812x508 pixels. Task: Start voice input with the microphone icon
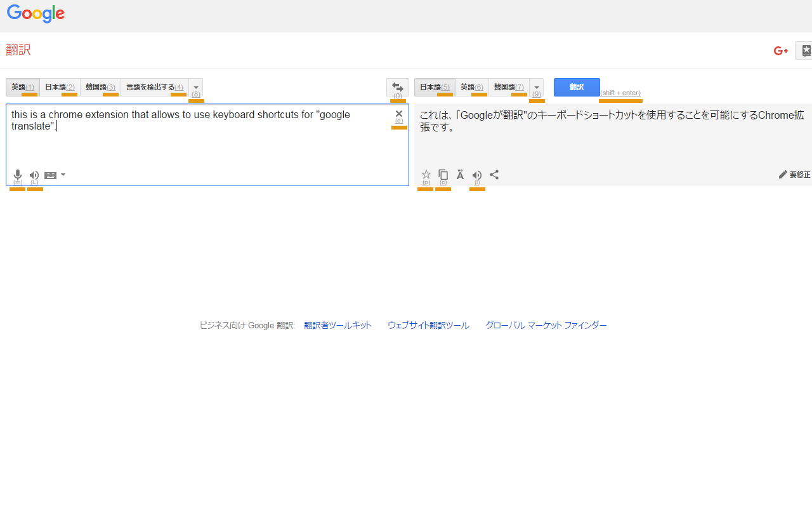pos(17,175)
